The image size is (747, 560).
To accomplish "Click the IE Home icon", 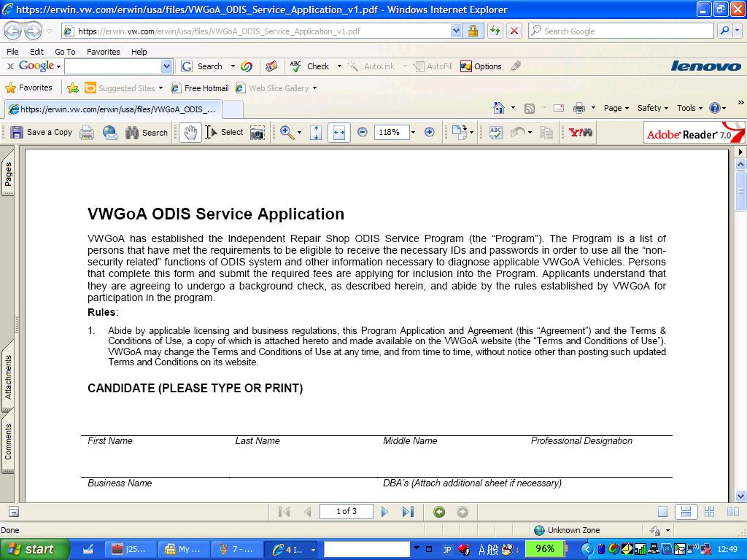I will pos(499,108).
